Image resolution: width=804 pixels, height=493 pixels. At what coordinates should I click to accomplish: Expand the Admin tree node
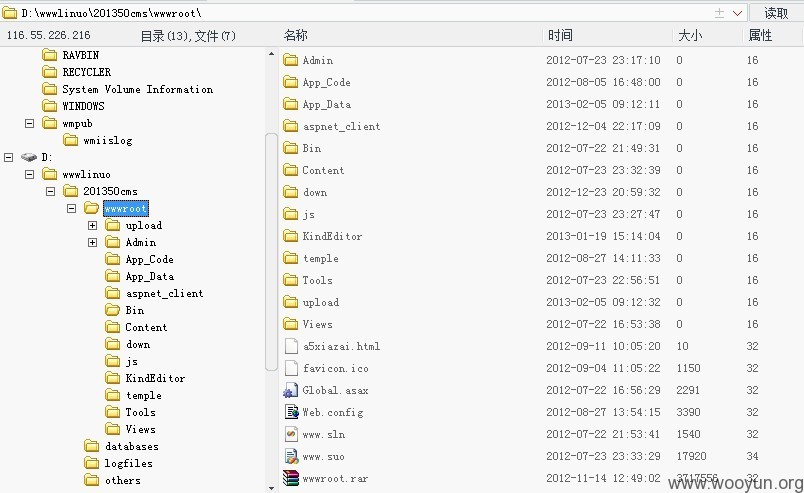92,242
